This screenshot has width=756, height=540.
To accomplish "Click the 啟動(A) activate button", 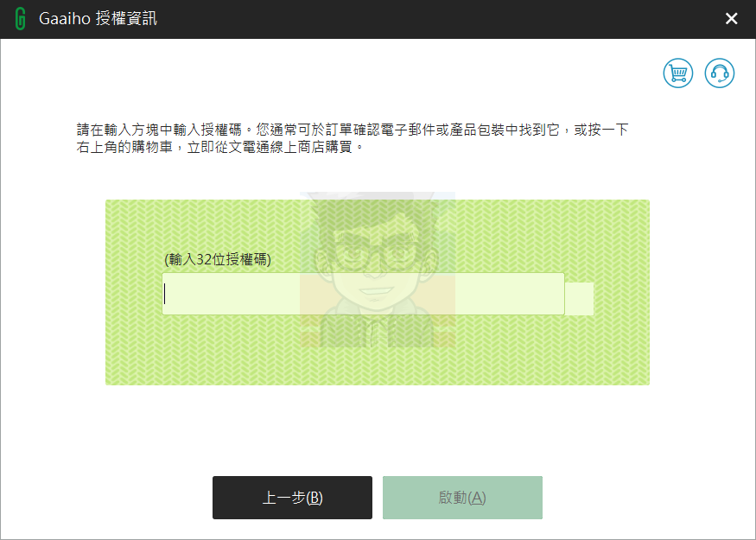I will (462, 498).
